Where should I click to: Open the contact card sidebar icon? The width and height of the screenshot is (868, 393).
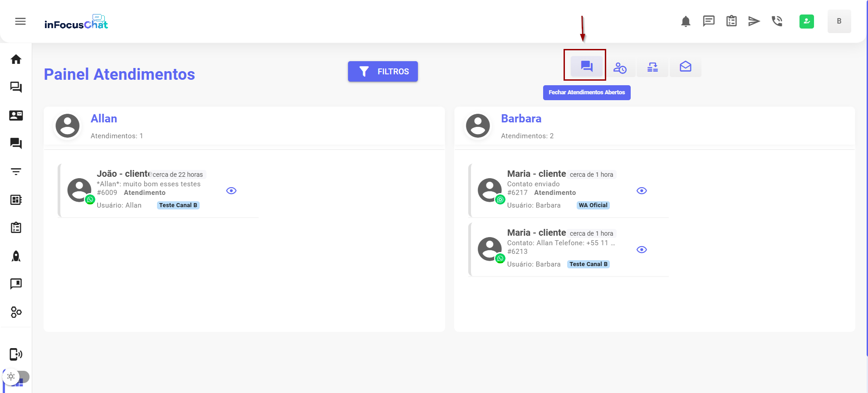[16, 116]
